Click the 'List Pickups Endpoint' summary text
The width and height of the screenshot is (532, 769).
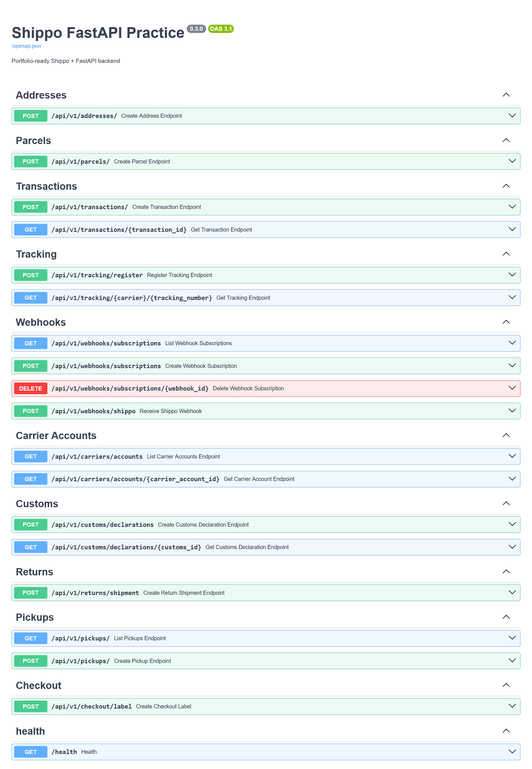tap(140, 638)
